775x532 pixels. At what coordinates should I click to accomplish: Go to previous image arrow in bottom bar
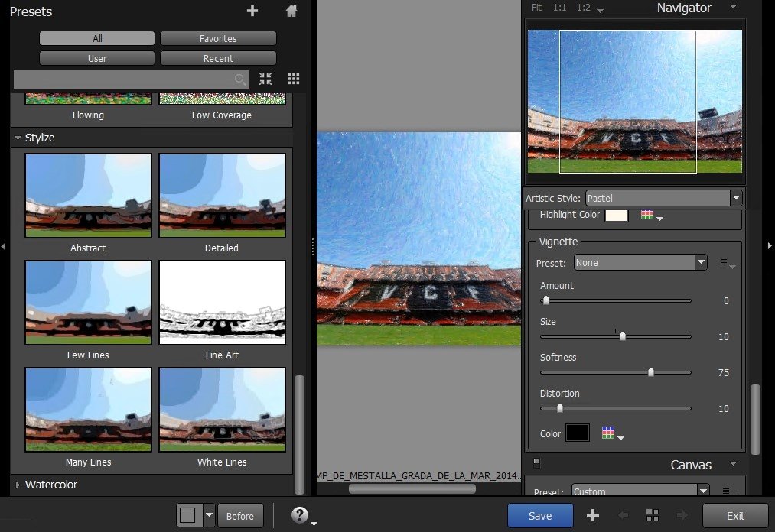(x=624, y=516)
